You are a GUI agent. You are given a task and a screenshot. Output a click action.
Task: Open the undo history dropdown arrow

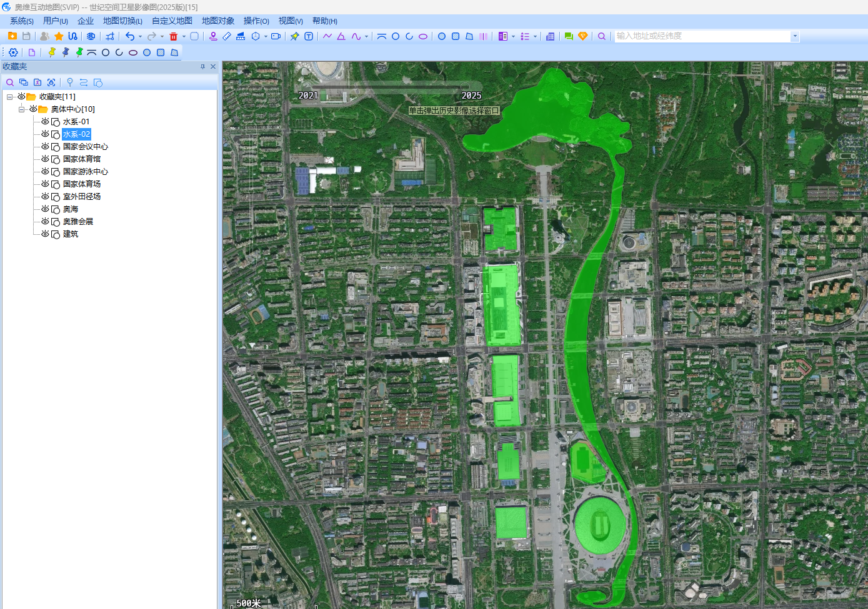tap(140, 36)
